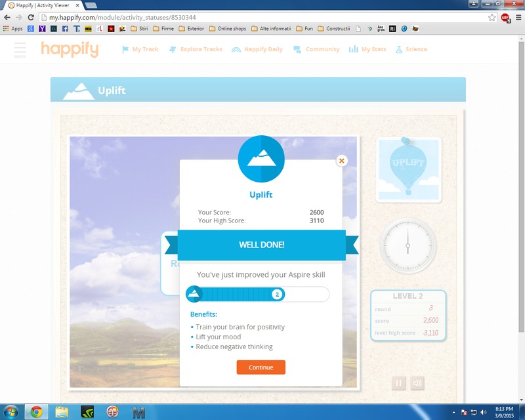Open a new browser tab
This screenshot has height=420, width=525.
91,5
